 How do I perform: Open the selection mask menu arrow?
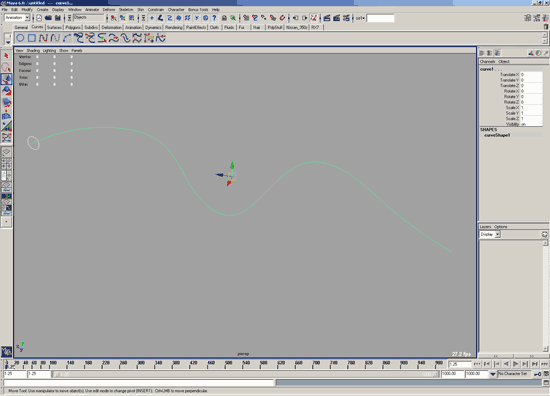pyautogui.click(x=69, y=18)
